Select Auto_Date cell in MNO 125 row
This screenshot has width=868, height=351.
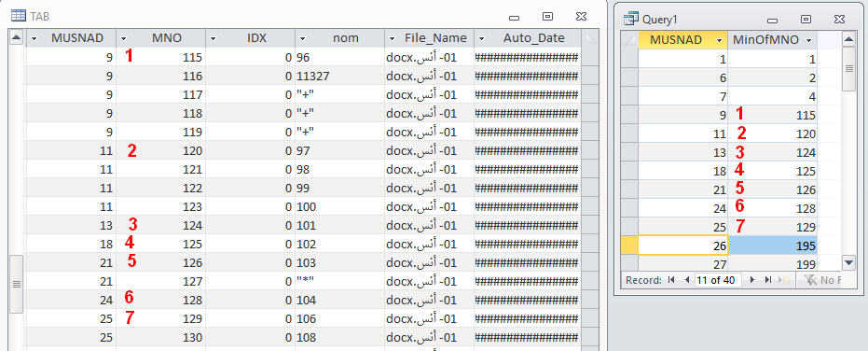pos(527,244)
